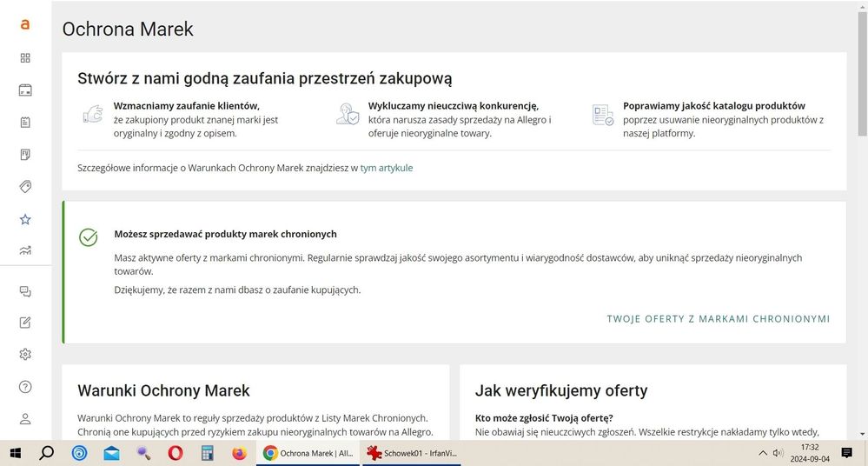Open the notification center icon
This screenshot has width=868, height=466.
(846, 453)
